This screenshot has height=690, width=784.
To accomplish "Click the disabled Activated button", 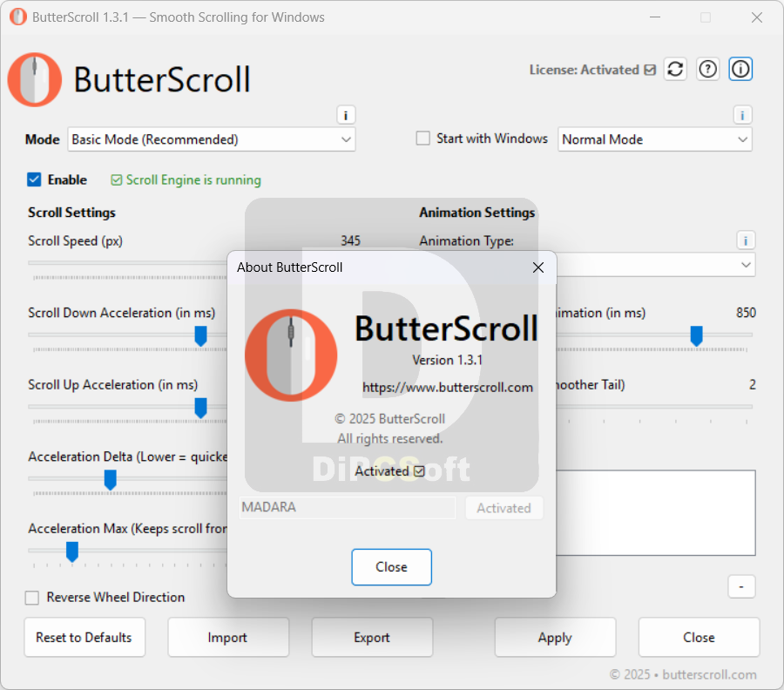I will tap(504, 508).
